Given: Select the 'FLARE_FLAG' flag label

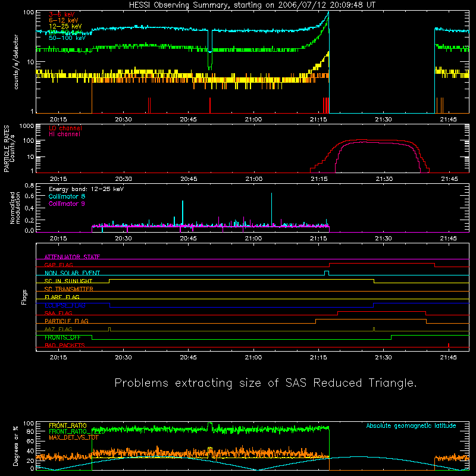Looking at the screenshot, I should (x=62, y=297).
